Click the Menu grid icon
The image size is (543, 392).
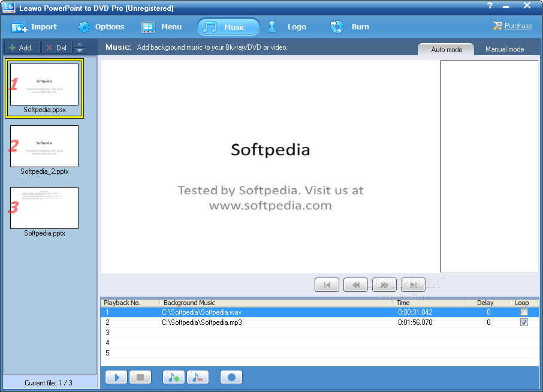(148, 27)
